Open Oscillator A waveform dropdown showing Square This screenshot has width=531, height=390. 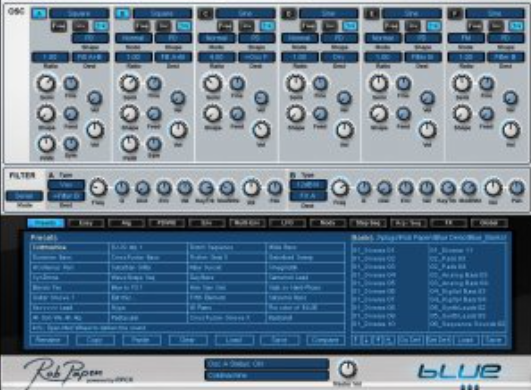tap(79, 14)
